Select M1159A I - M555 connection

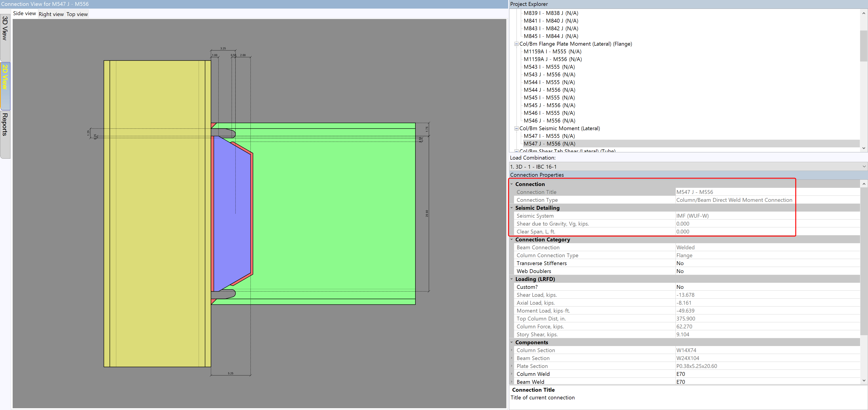[552, 52]
